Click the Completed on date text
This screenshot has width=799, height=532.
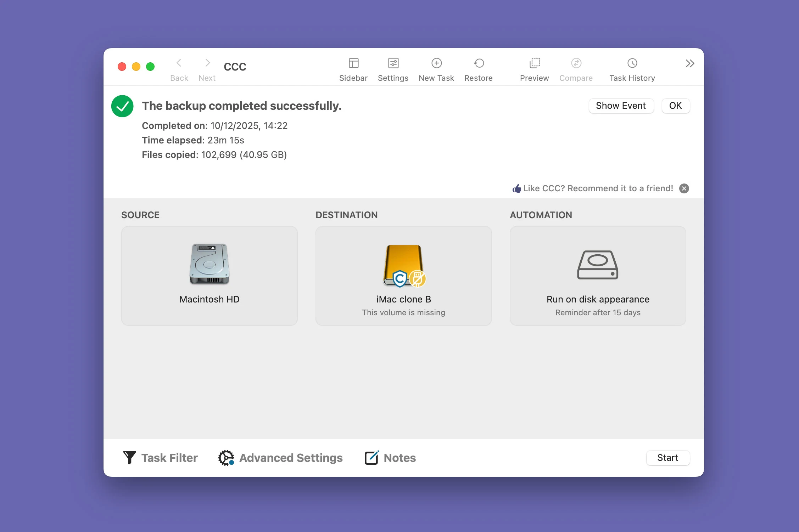(215, 126)
